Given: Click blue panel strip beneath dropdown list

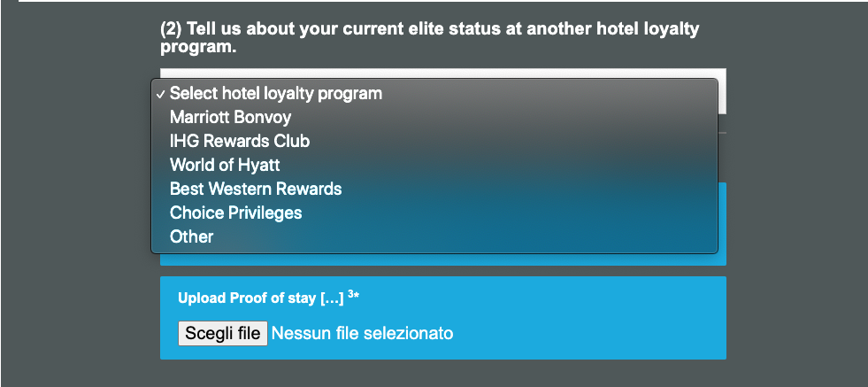Looking at the screenshot, I should 443,259.
